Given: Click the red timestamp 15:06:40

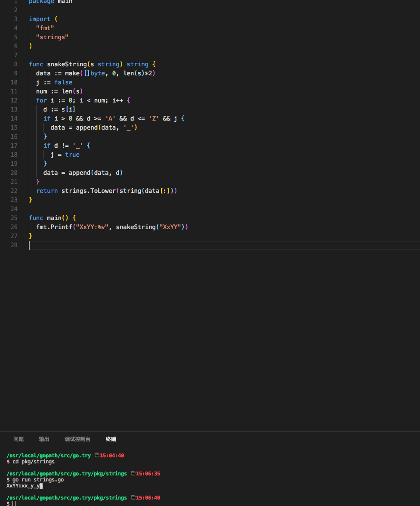Looking at the screenshot, I should [148, 497].
